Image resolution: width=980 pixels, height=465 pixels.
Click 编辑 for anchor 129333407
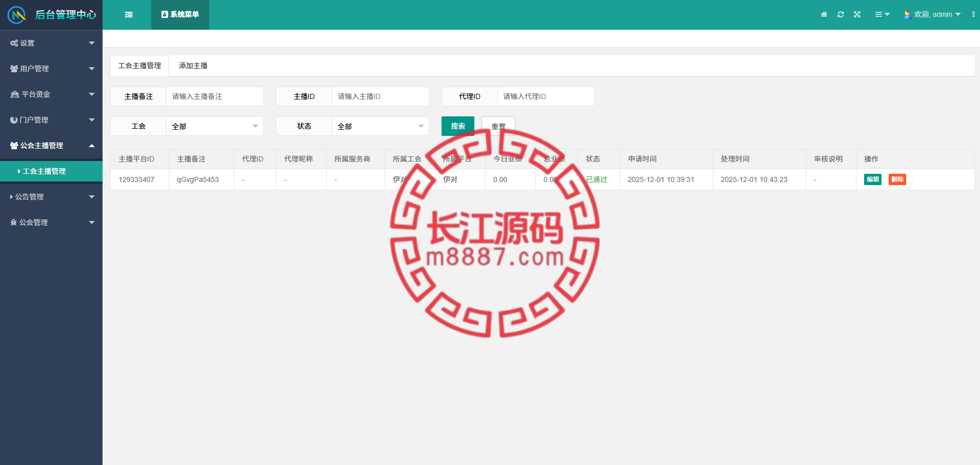point(873,179)
